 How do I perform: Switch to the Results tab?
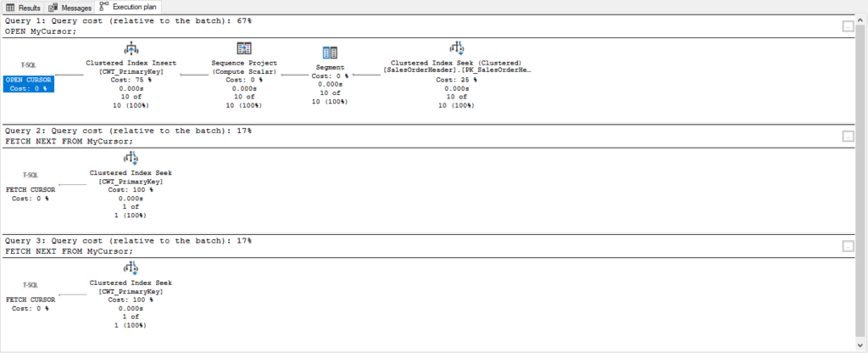[23, 8]
